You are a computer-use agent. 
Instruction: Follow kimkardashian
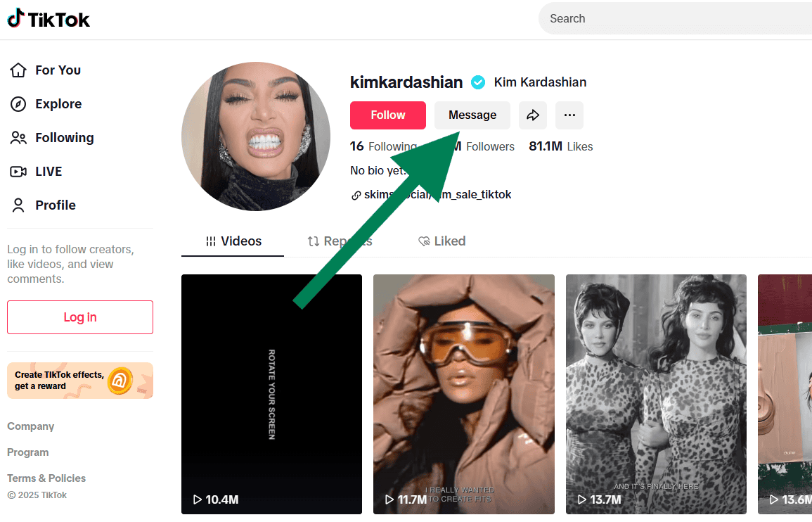tap(388, 115)
